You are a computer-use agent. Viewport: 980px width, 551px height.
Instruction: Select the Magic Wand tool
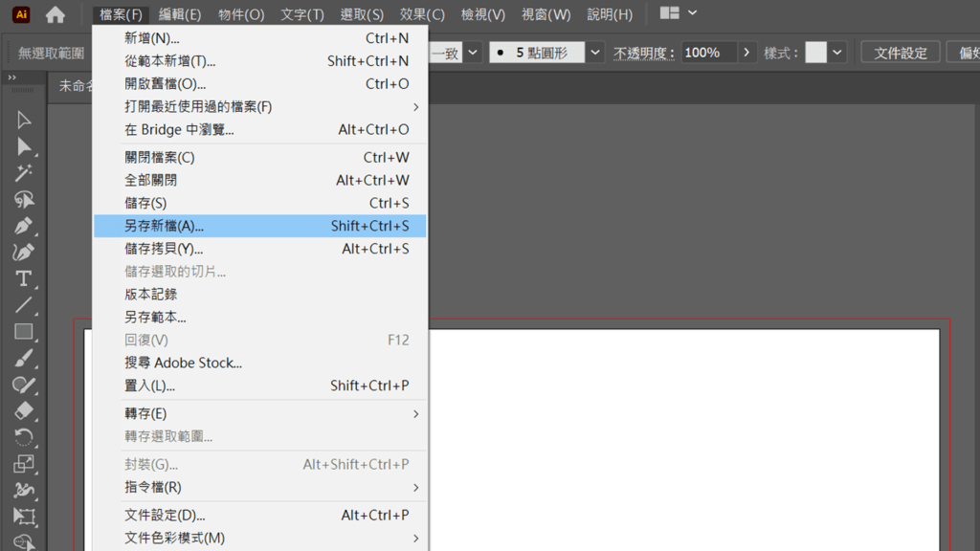24,173
